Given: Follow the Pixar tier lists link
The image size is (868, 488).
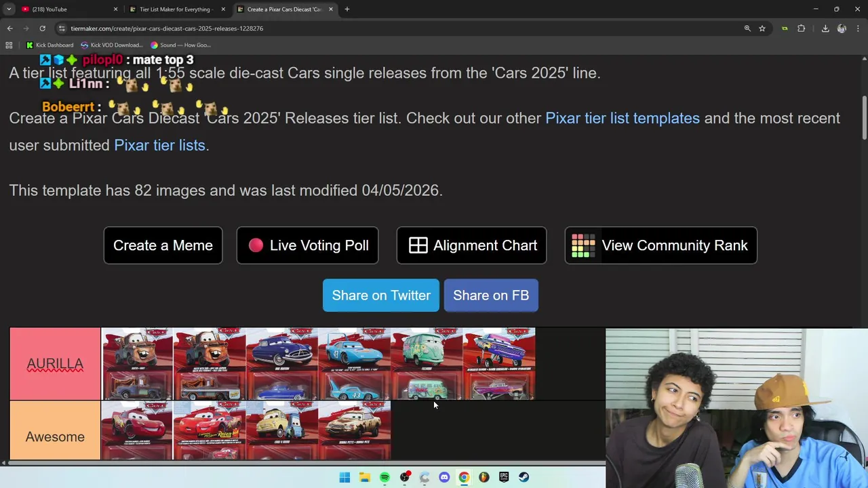Looking at the screenshot, I should [x=159, y=145].
